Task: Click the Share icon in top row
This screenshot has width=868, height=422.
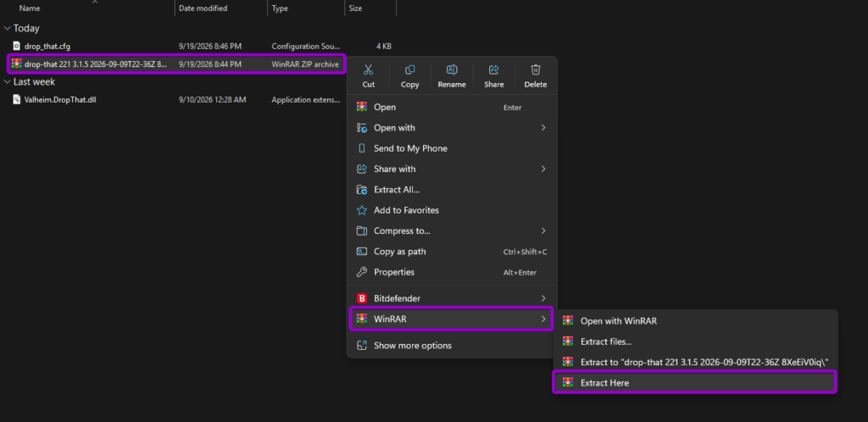Action: click(x=494, y=69)
